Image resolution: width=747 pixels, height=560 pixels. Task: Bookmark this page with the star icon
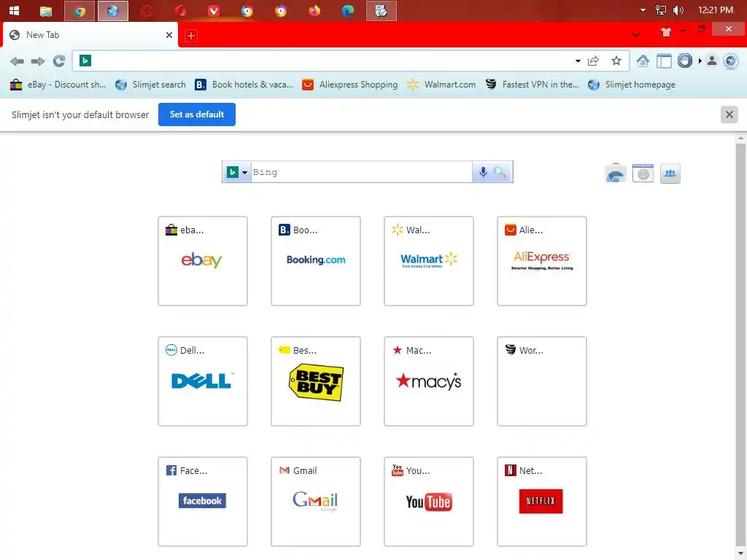pyautogui.click(x=616, y=61)
